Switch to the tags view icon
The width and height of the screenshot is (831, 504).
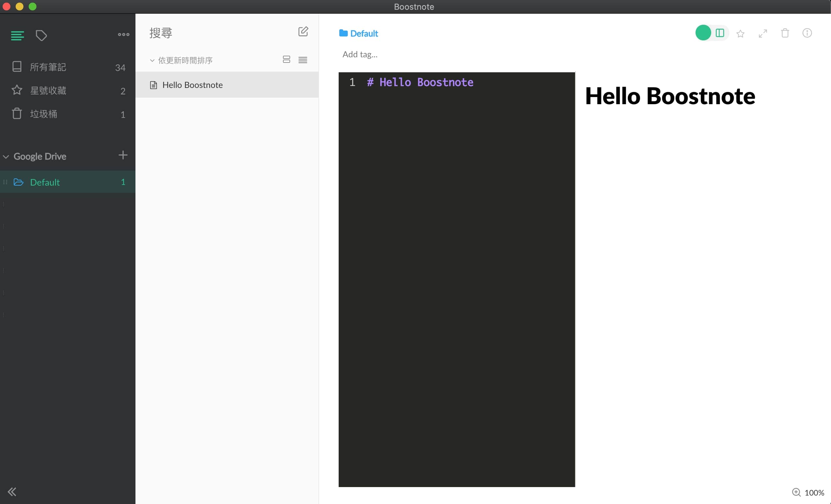coord(41,35)
